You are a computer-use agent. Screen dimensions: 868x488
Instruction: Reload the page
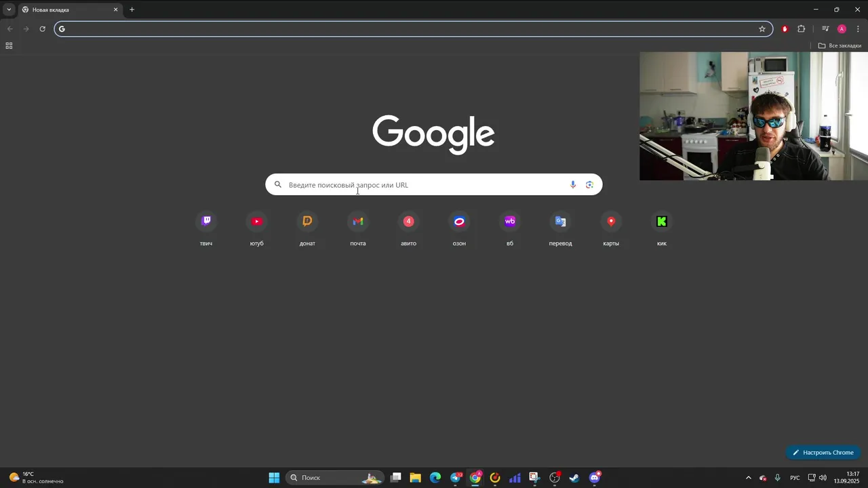42,29
